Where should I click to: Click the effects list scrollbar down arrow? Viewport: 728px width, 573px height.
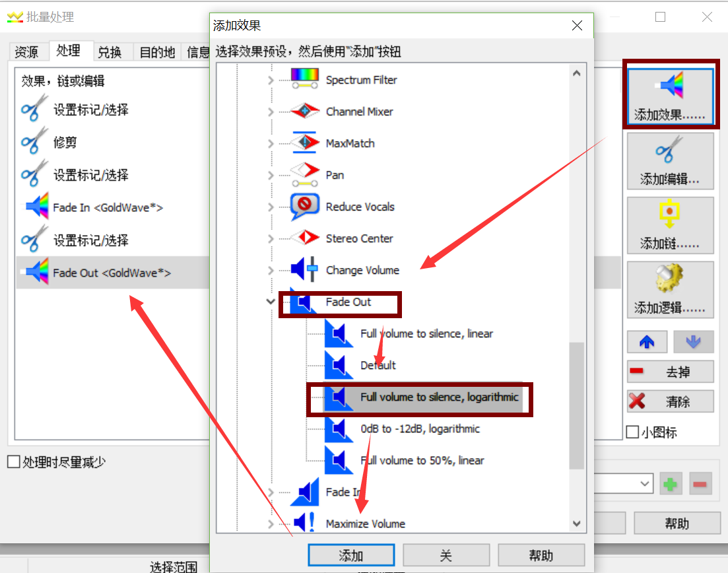[x=577, y=523]
